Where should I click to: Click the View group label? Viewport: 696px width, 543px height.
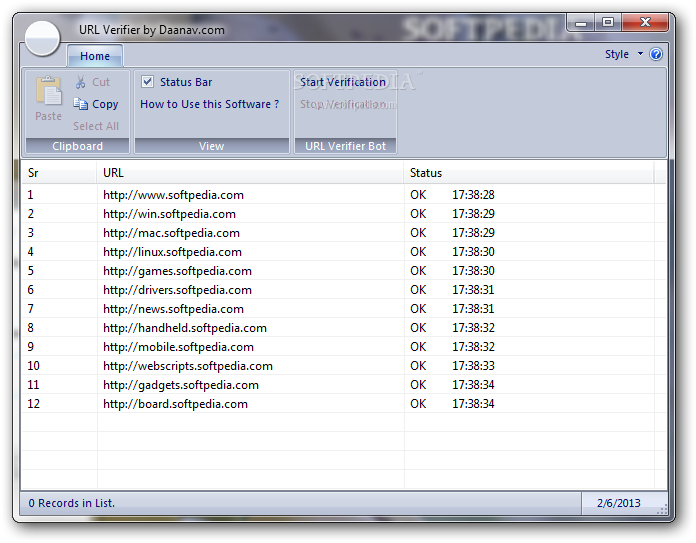click(212, 146)
